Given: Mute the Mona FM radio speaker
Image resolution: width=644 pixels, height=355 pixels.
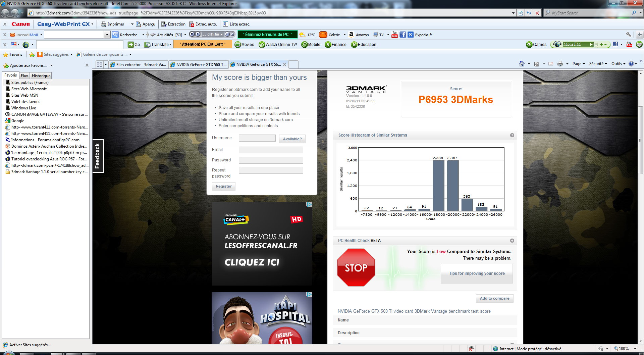Looking at the screenshot, I should tap(597, 44).
